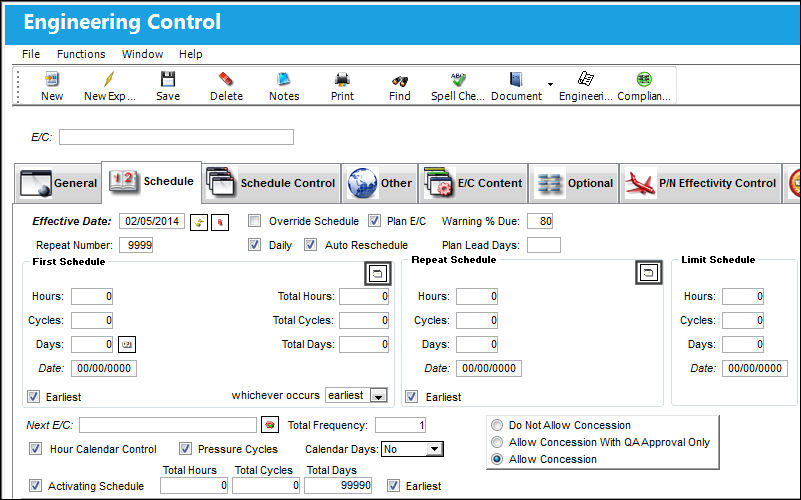
Task: Click the Complian... toolbar icon
Action: coord(644,79)
